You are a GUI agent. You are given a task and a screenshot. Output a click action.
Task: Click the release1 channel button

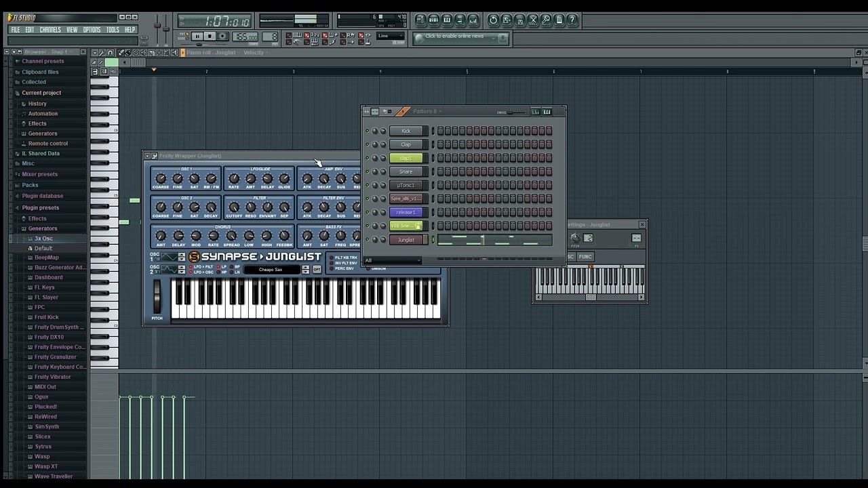coord(406,212)
